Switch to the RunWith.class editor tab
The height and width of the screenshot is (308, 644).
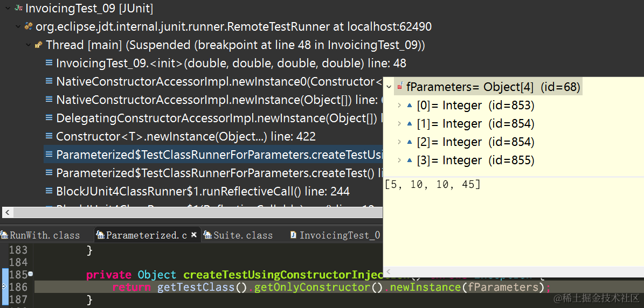tap(44, 235)
